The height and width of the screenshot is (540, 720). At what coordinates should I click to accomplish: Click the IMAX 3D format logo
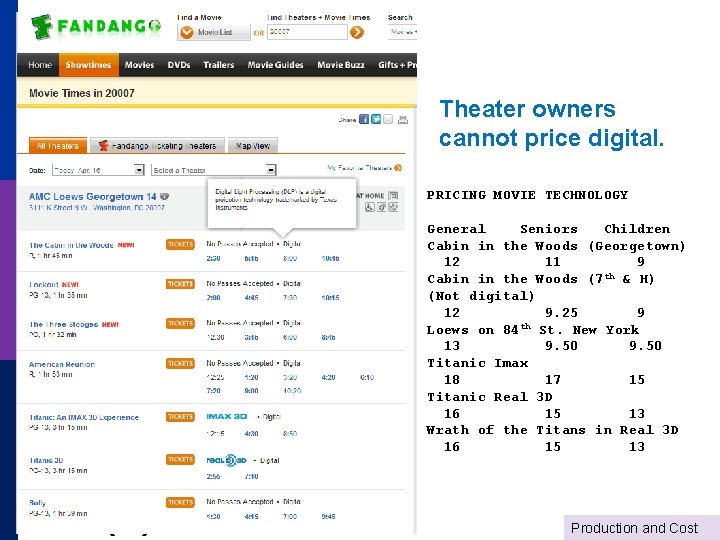[226, 416]
